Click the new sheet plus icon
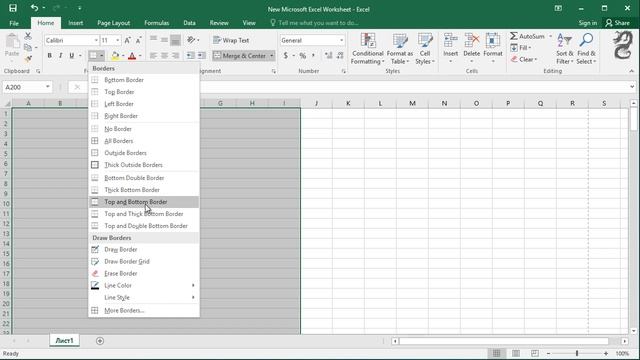The image size is (640, 360). tap(100, 340)
